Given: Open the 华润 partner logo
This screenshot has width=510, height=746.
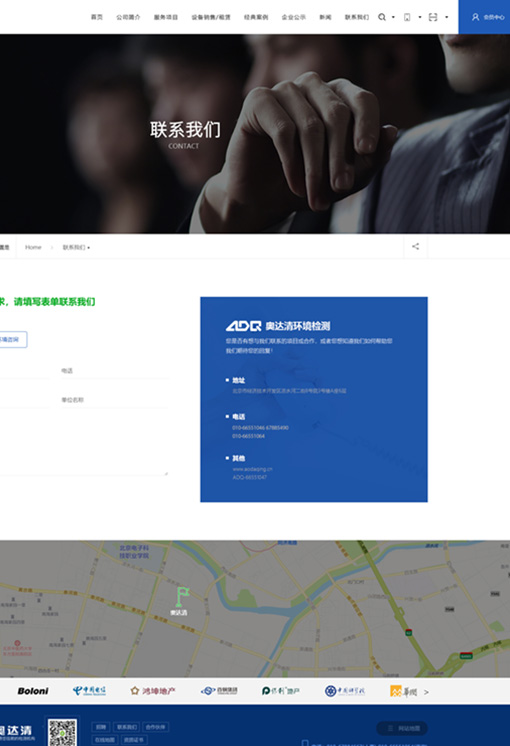Looking at the screenshot, I should point(403,691).
